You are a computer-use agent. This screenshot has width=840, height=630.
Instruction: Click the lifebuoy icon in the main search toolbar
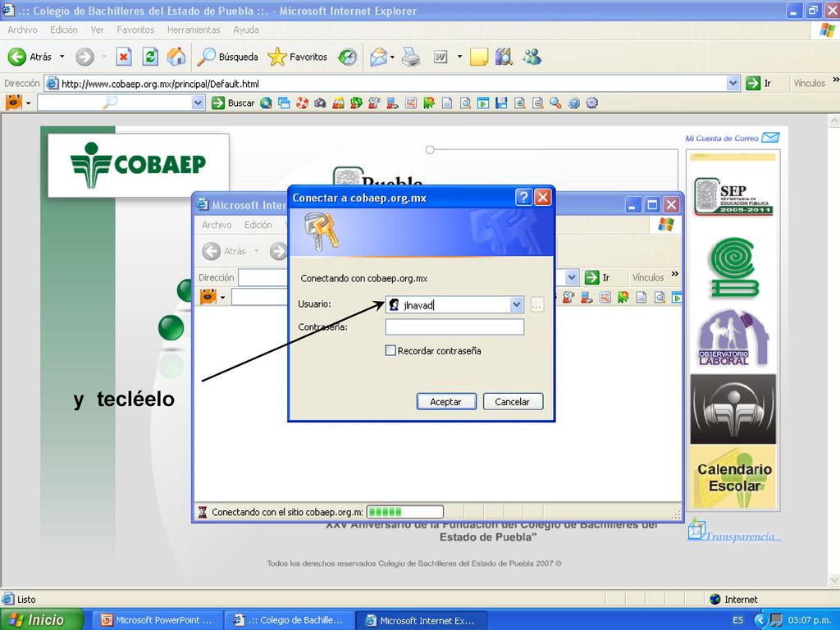(x=302, y=103)
